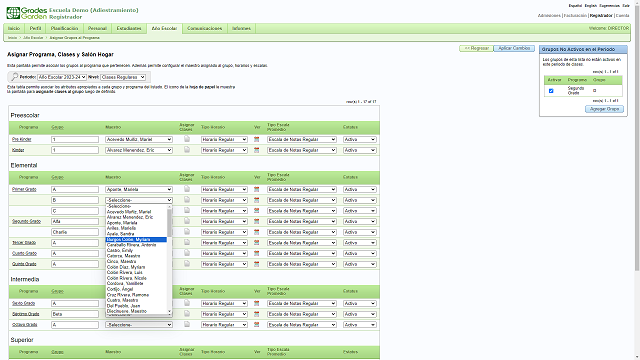View schedule calendar icon for Primer Grado A
Image resolution: width=640 pixels, height=360 pixels.
coord(256,189)
